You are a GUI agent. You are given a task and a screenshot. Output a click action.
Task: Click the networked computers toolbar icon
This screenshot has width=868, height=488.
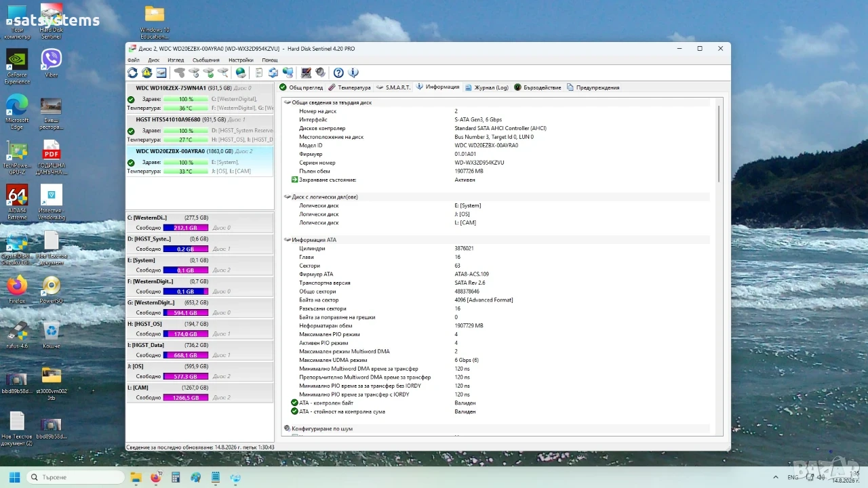point(288,73)
